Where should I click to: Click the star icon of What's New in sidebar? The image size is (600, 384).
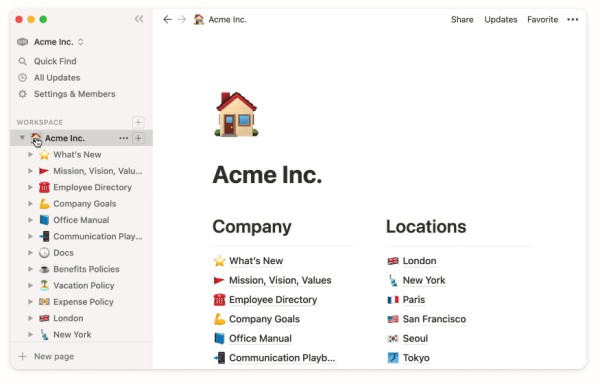point(44,155)
